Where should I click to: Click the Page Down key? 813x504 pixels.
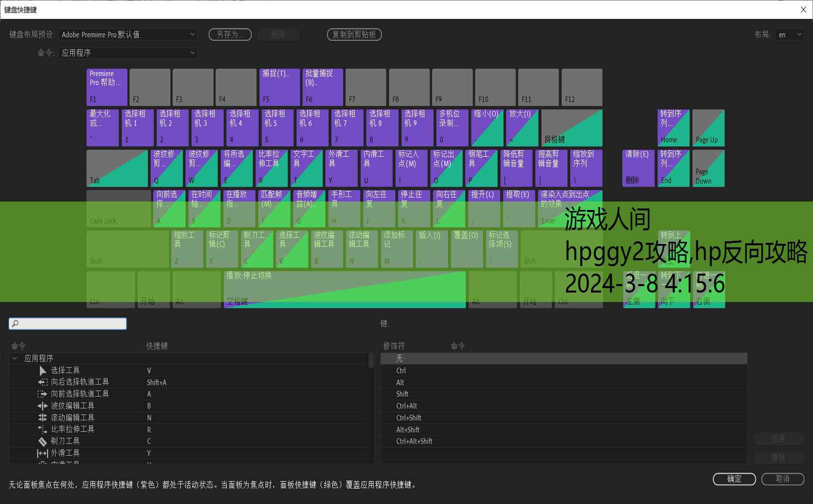[x=709, y=168]
